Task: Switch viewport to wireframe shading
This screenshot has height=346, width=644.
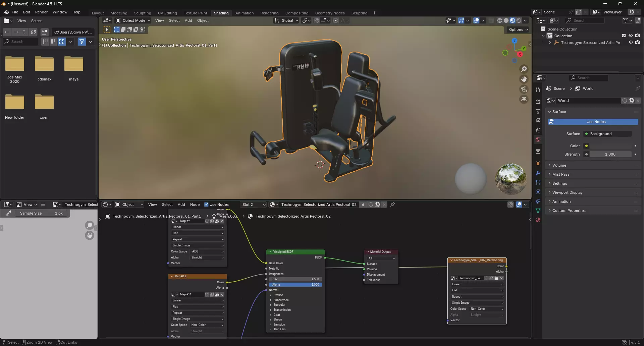Action: pyautogui.click(x=499, y=20)
